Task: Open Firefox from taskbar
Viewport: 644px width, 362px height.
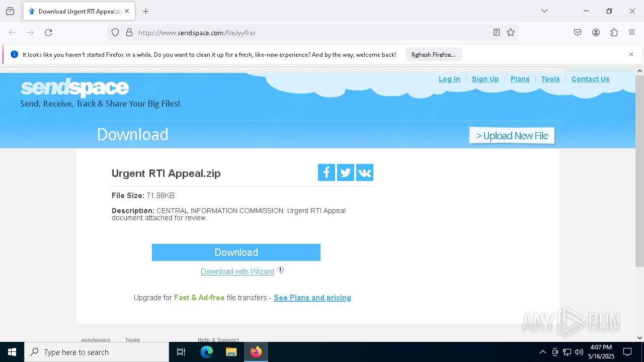Action: 256,352
